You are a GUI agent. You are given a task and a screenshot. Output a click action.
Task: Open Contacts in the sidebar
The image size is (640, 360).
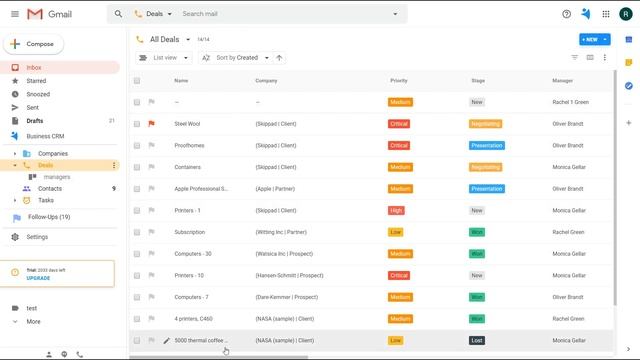point(50,189)
